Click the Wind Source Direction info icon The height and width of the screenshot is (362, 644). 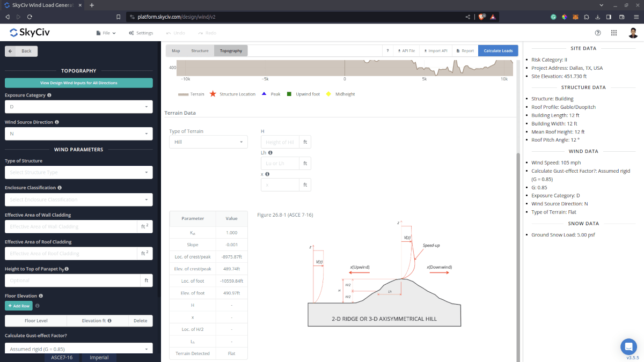pyautogui.click(x=57, y=122)
